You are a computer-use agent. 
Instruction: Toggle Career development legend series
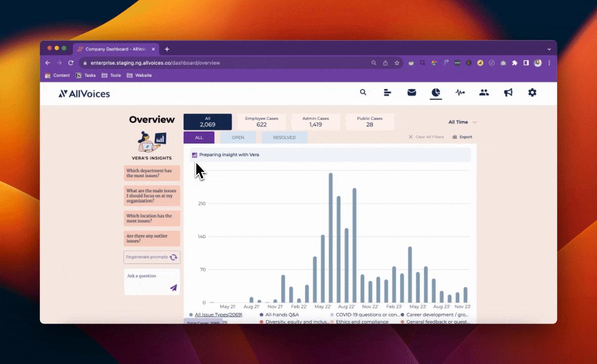(x=435, y=314)
